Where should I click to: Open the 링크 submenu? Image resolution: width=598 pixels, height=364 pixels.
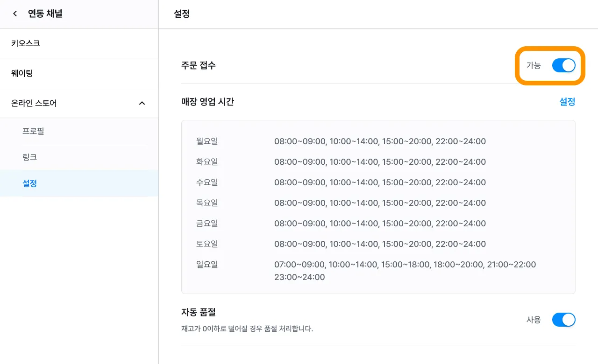click(x=29, y=157)
